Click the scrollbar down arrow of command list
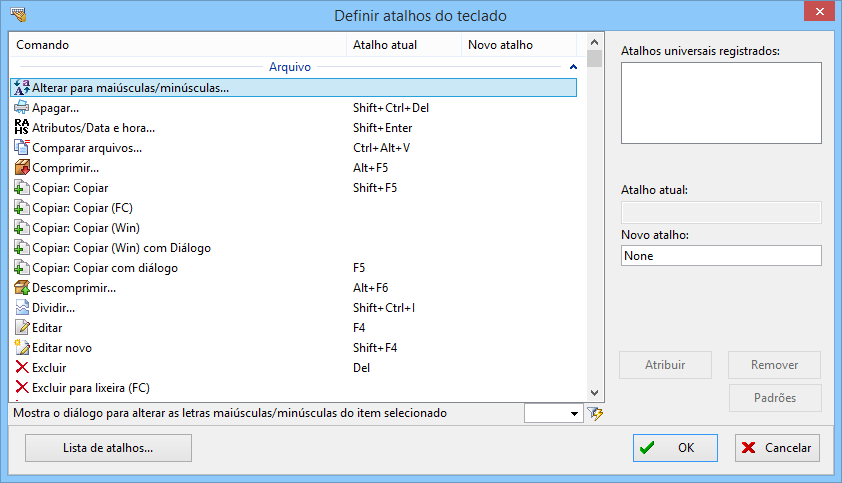The height and width of the screenshot is (483, 842). coord(594,393)
